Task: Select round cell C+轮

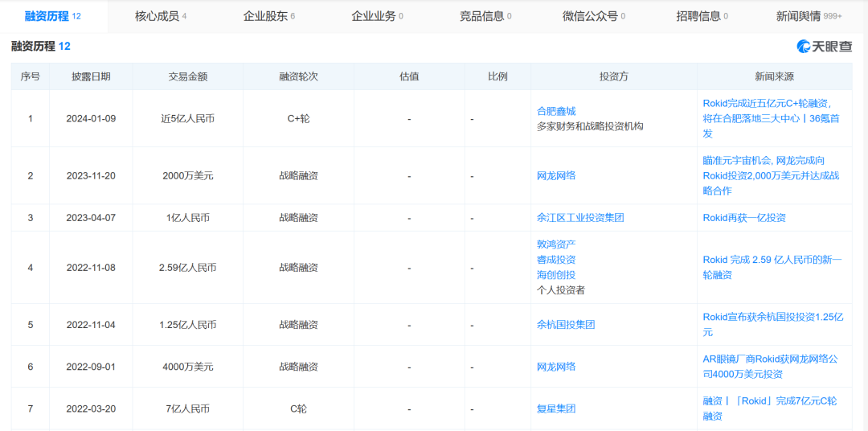Action: (x=298, y=118)
